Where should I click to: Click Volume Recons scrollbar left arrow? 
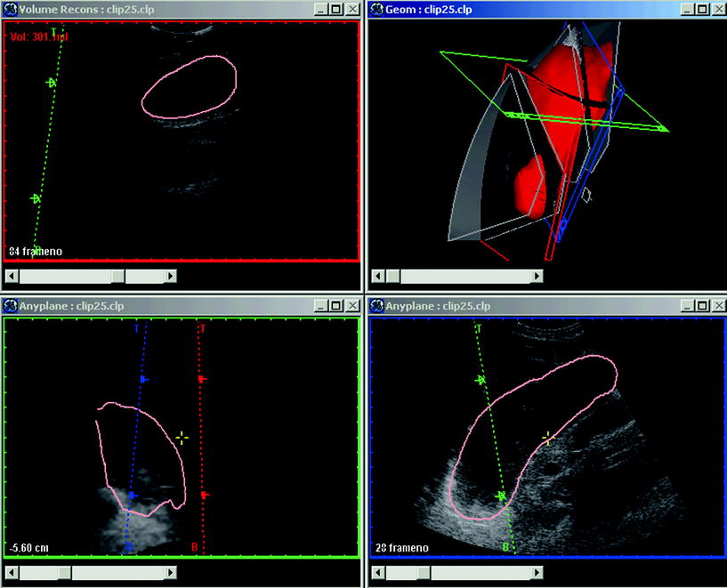coord(11,276)
